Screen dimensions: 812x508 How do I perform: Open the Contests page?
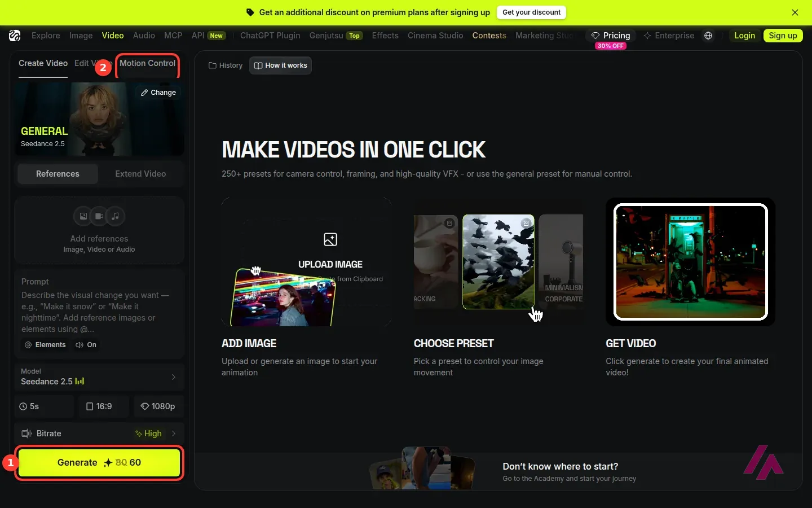pyautogui.click(x=489, y=36)
